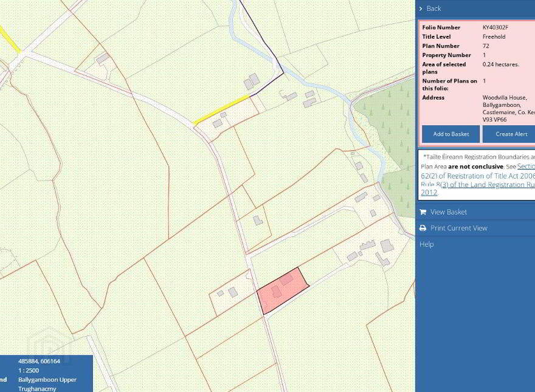Select the 0.24 hectares area value
The height and width of the screenshot is (392, 535).
click(500, 64)
